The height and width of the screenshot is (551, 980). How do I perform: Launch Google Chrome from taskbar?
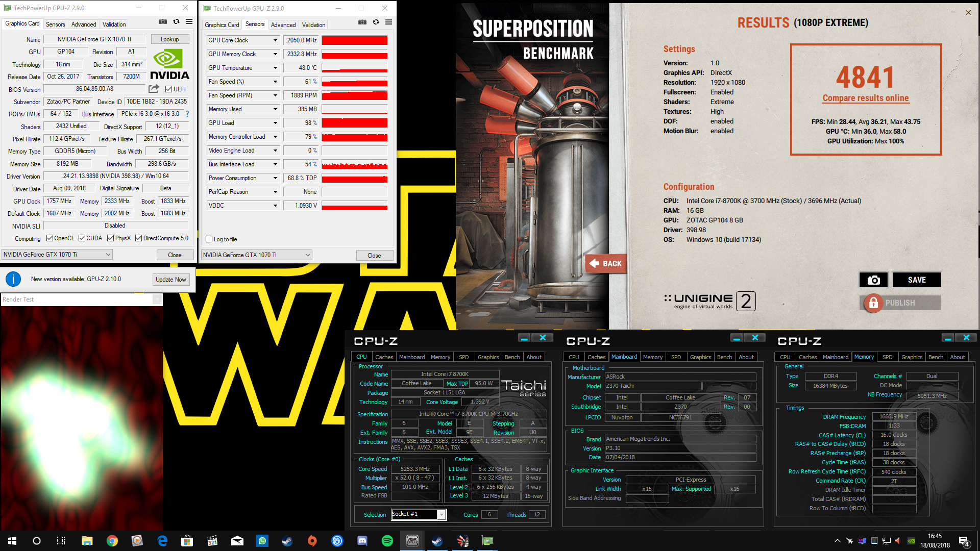pyautogui.click(x=112, y=541)
